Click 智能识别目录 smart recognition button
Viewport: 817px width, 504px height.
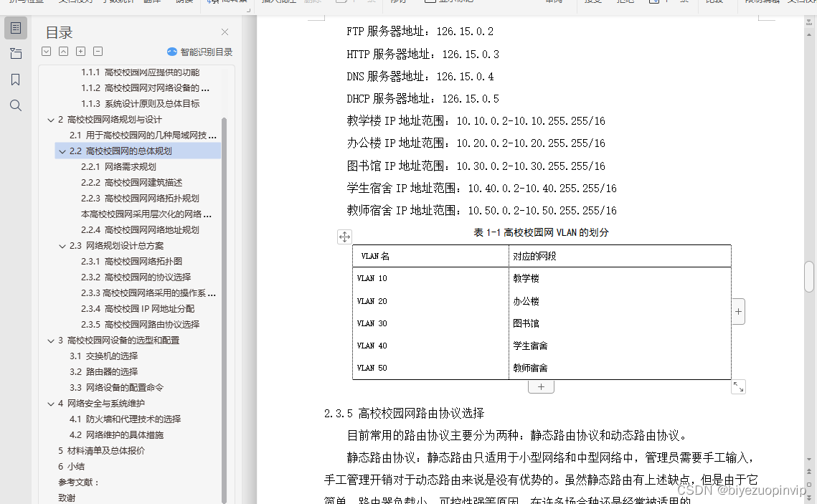pos(199,52)
